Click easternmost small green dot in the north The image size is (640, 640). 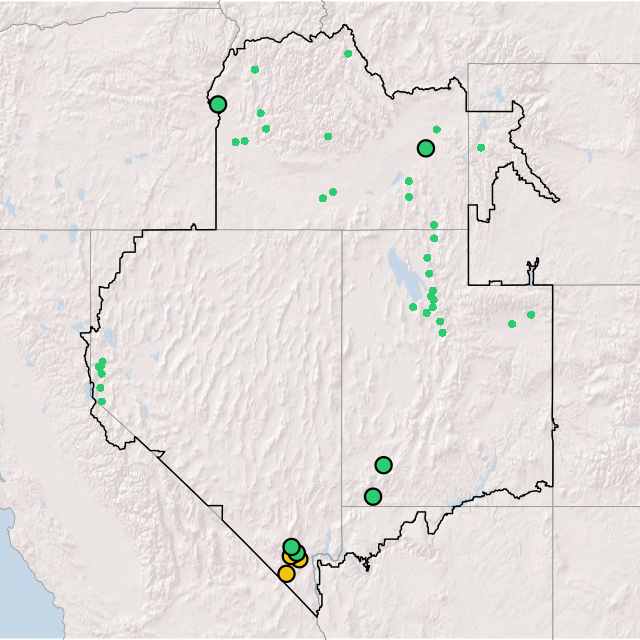point(481,148)
